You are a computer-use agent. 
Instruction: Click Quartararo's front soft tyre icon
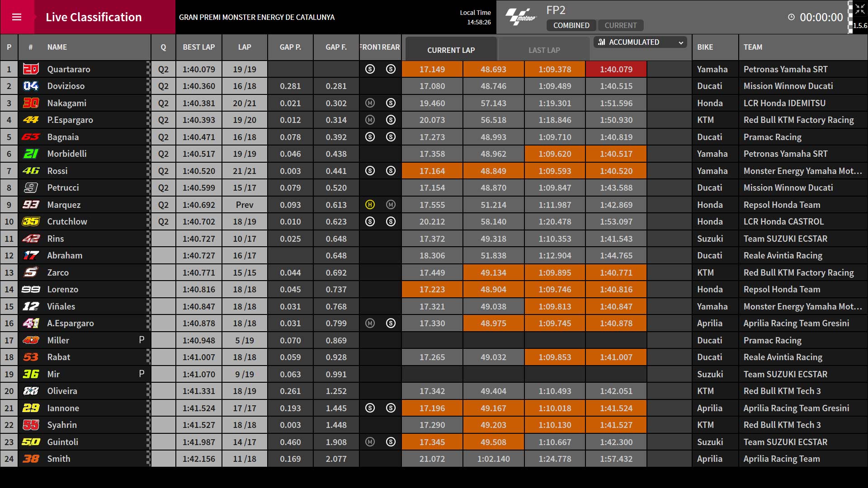click(370, 69)
